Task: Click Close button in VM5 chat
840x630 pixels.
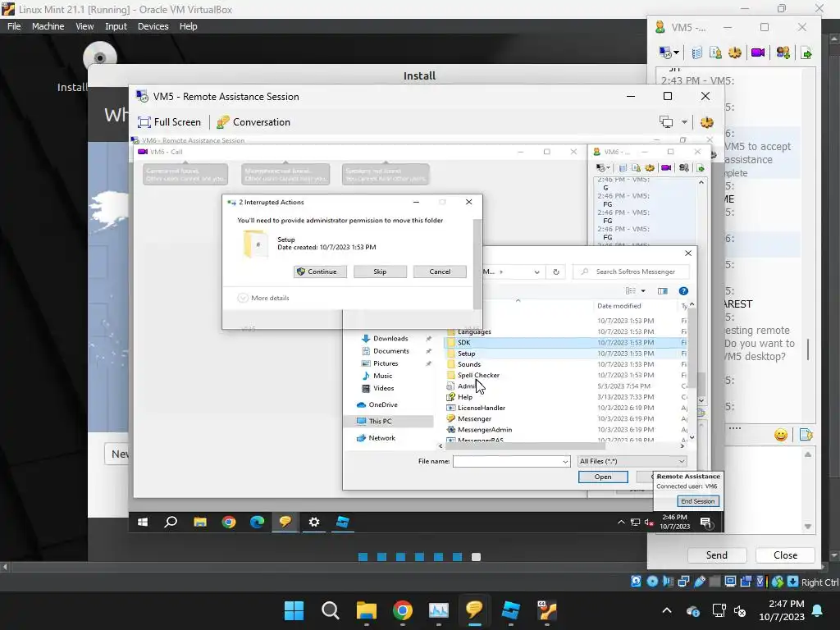Action: 785,555
